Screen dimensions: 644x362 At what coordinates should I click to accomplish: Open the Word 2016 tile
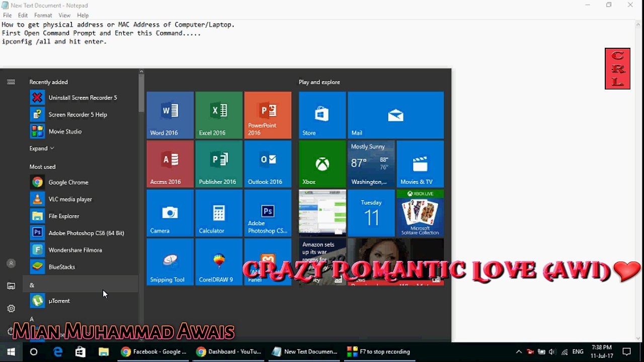170,115
